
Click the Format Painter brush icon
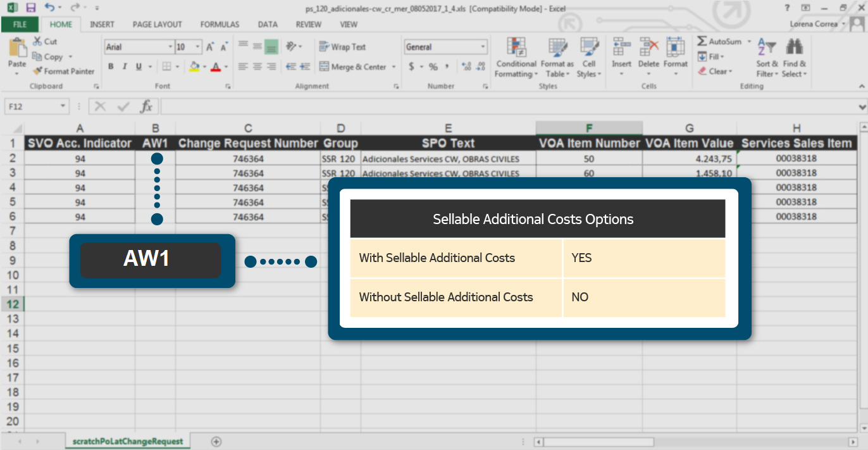click(x=38, y=72)
